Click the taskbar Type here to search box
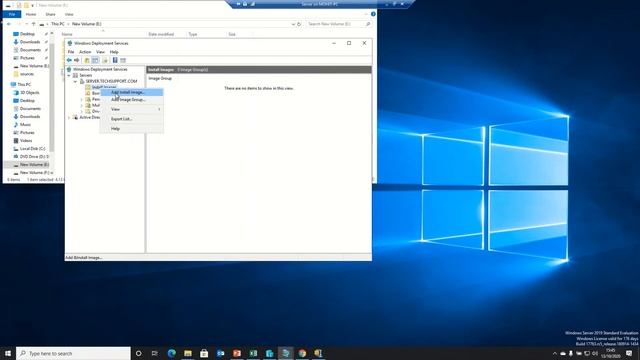This screenshot has height=360, width=640. pyautogui.click(x=73, y=353)
